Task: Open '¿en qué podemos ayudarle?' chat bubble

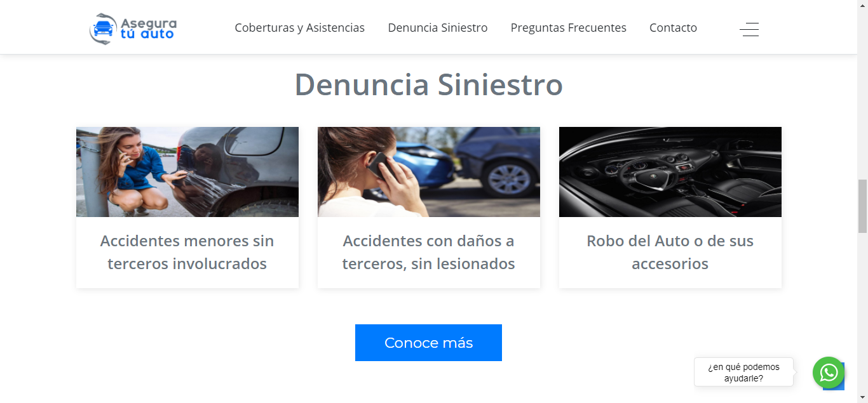Action: (743, 372)
